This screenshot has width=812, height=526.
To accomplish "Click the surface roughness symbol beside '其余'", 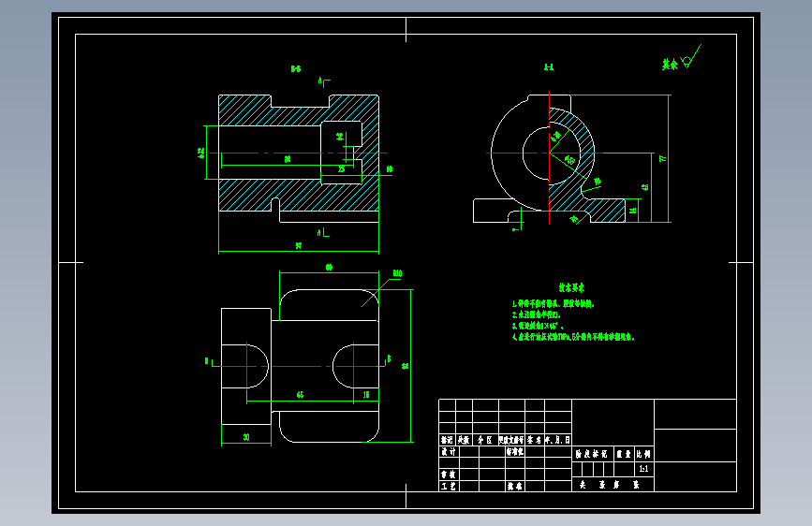I will (691, 56).
